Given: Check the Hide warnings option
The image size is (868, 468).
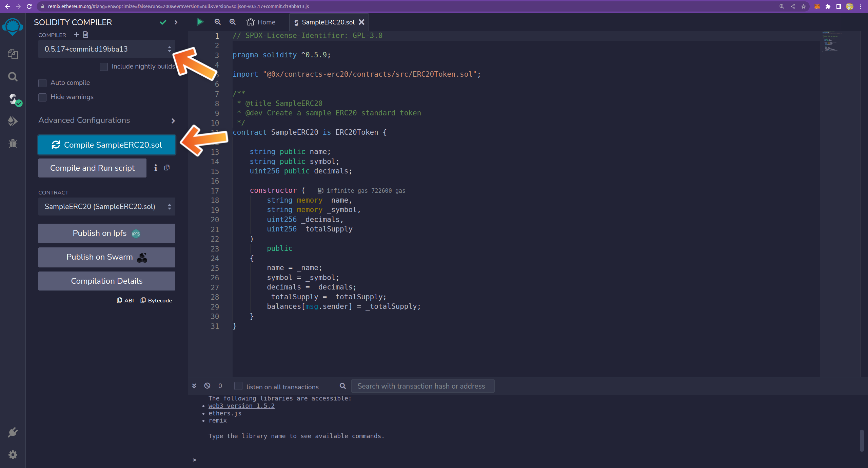Looking at the screenshot, I should (x=42, y=97).
